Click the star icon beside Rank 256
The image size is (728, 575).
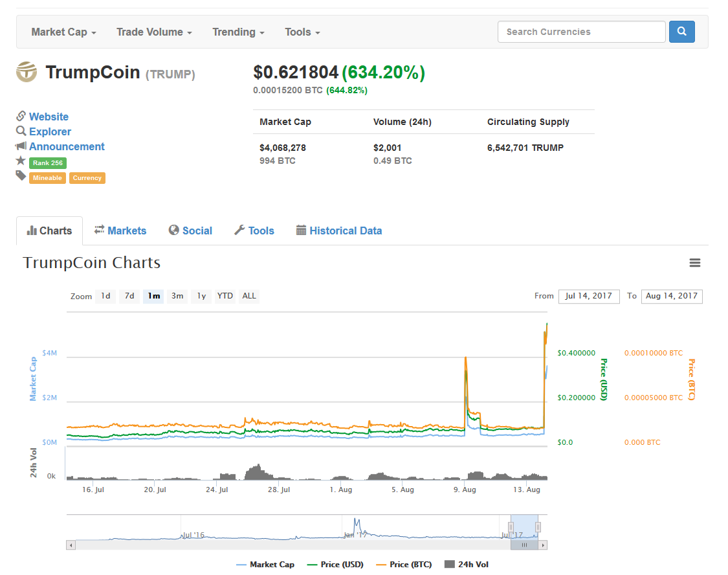click(21, 161)
